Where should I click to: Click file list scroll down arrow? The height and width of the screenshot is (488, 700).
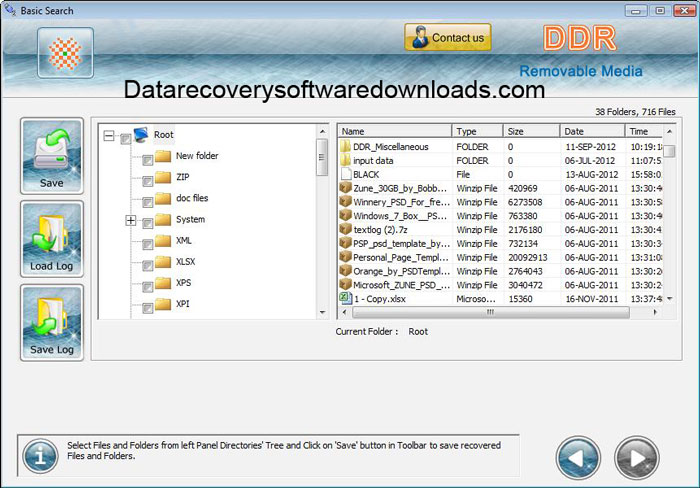tap(669, 299)
